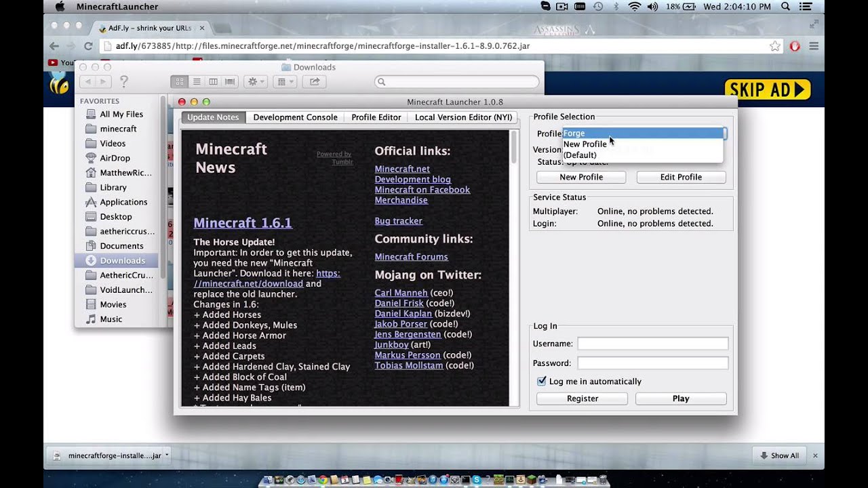This screenshot has height=488, width=868.
Task: Open the minecraftforge-installer jar download
Action: coord(108,455)
